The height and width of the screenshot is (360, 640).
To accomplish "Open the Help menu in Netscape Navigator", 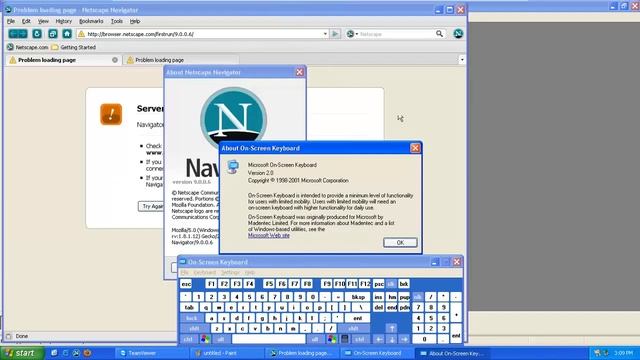I will (x=135, y=21).
